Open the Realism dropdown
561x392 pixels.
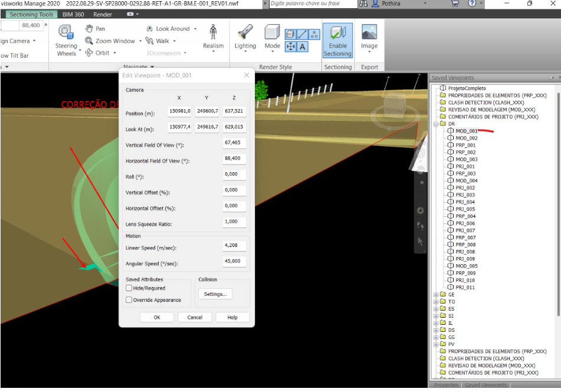[213, 38]
